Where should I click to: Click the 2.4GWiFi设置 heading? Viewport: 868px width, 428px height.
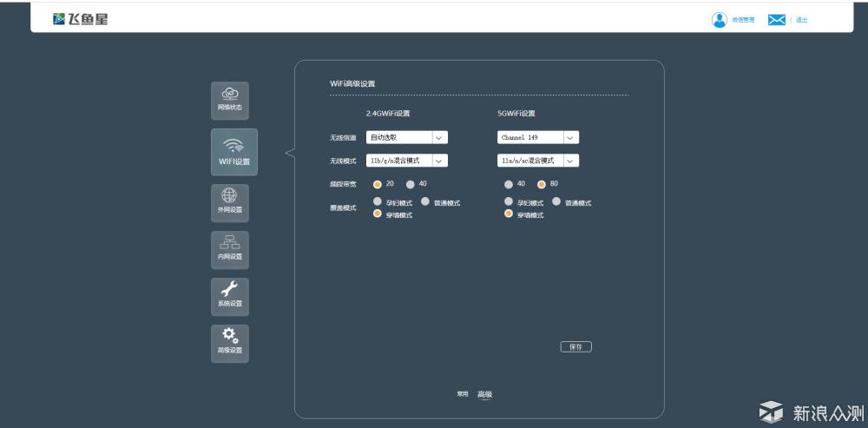tap(388, 114)
